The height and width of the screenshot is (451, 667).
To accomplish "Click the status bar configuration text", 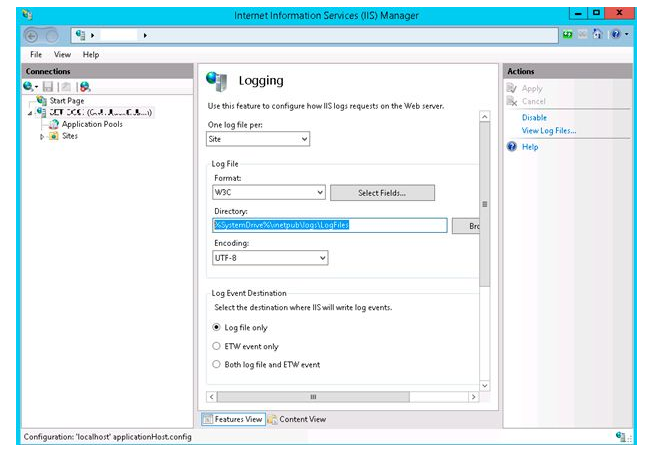I will click(108, 437).
